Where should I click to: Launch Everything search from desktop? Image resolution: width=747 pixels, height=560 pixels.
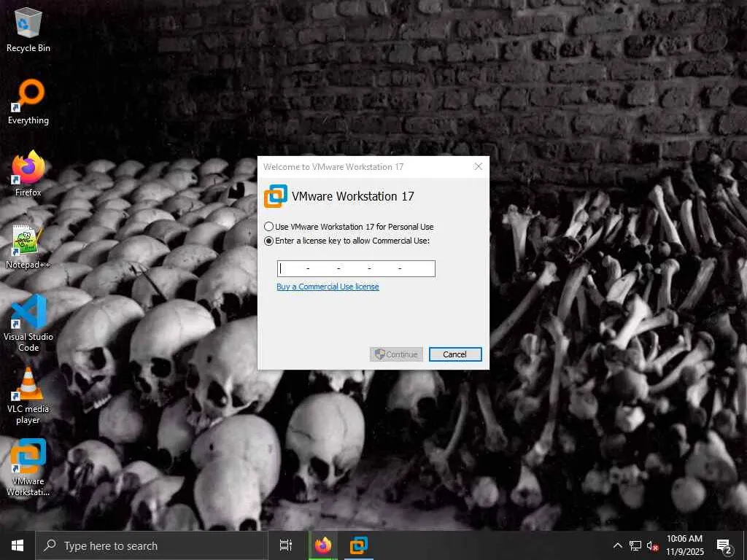28,102
